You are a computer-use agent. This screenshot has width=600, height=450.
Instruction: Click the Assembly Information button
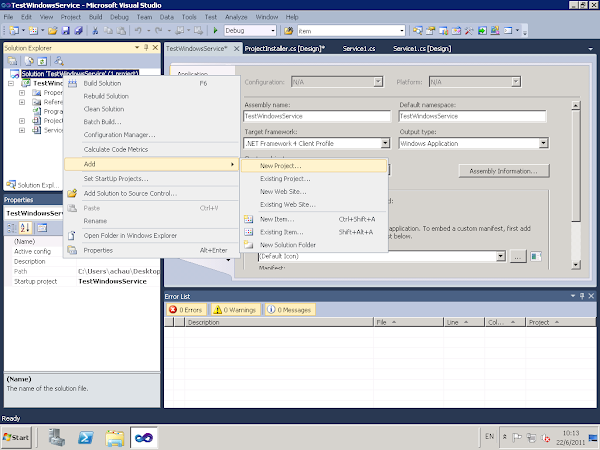504,171
